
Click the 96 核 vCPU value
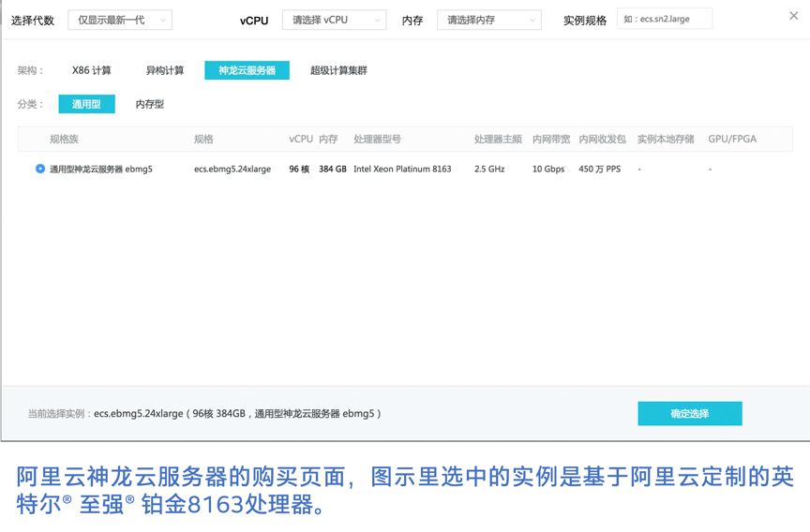[x=299, y=169]
